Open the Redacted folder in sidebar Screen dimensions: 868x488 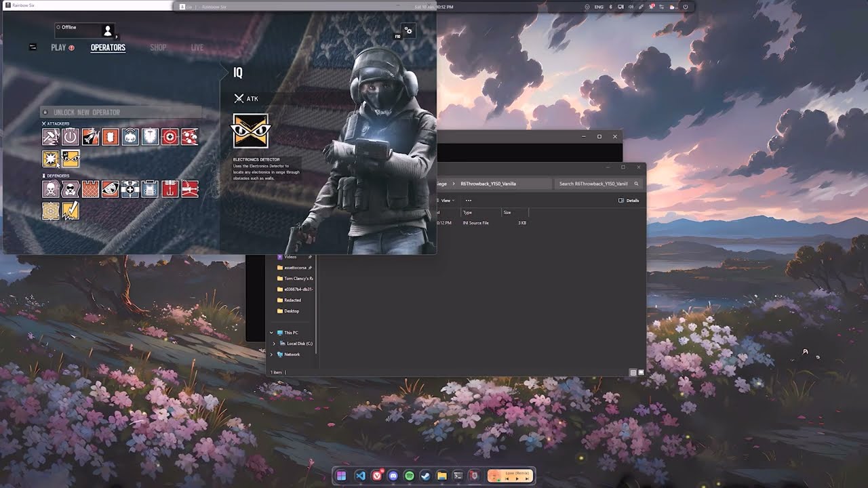(290, 300)
